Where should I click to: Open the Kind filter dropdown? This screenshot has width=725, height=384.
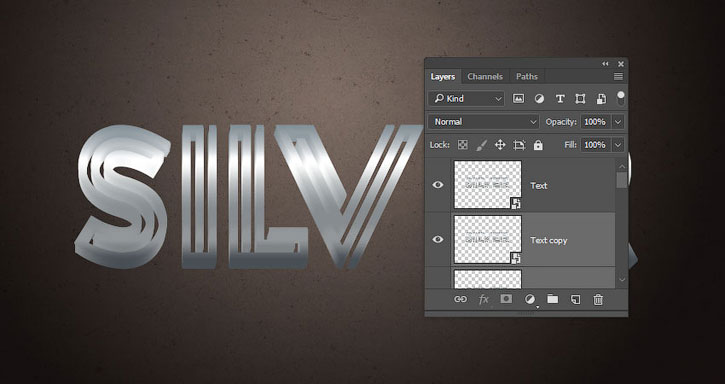pos(466,99)
